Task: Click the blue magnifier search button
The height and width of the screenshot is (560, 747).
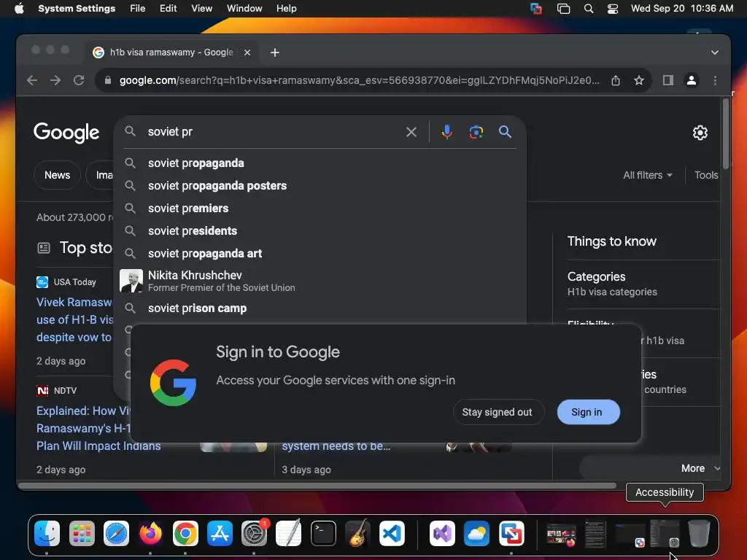Action: coord(505,132)
